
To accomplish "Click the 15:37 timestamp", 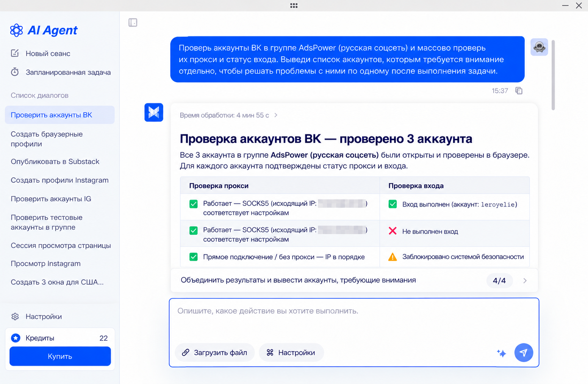I will click(x=500, y=91).
